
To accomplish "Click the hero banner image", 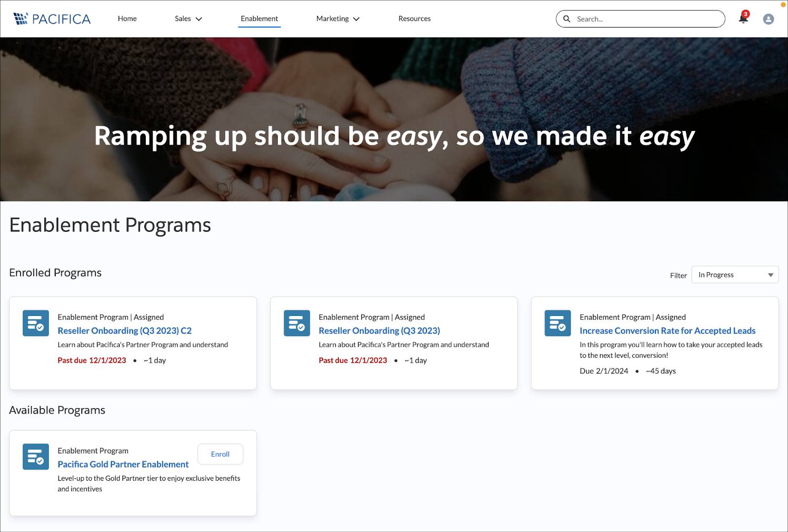I will (394, 119).
